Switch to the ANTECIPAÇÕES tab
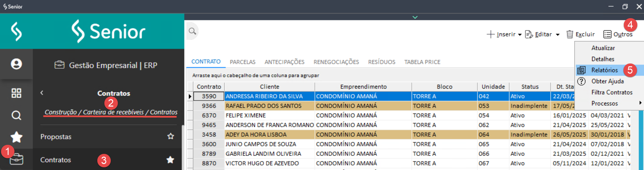Image resolution: width=644 pixels, height=170 pixels. [x=284, y=62]
